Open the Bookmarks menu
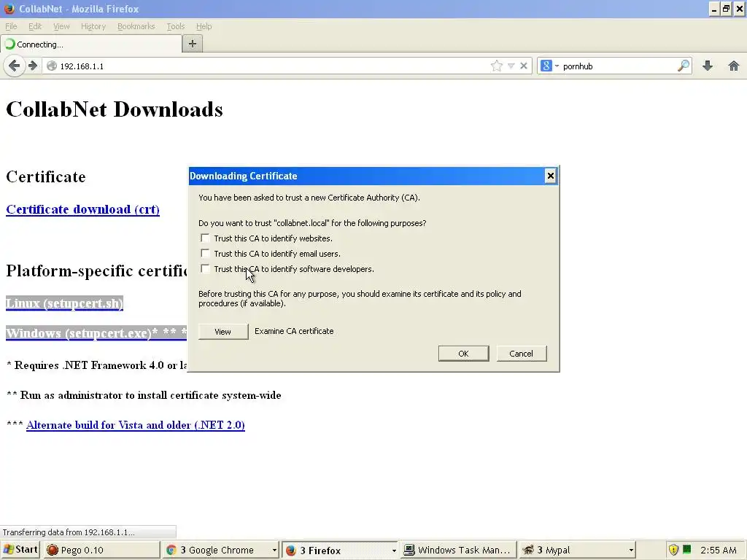Image resolution: width=747 pixels, height=560 pixels. pyautogui.click(x=136, y=26)
